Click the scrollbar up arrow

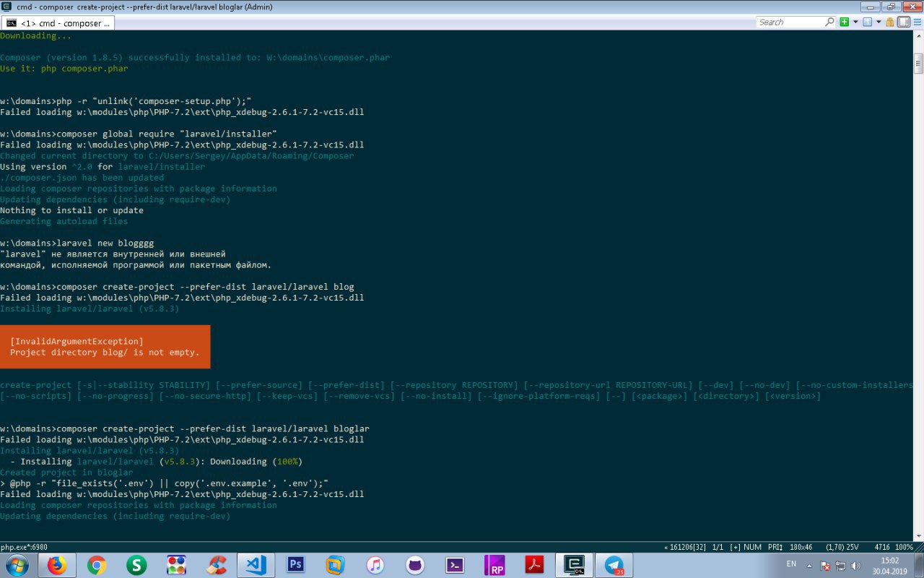[919, 36]
